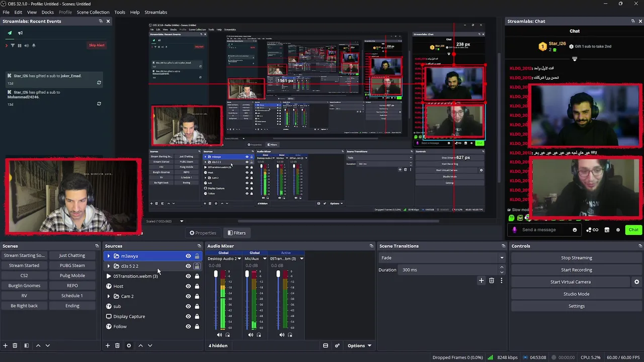
Task: Open source Filters above the Sources dock
Action: [x=236, y=233]
